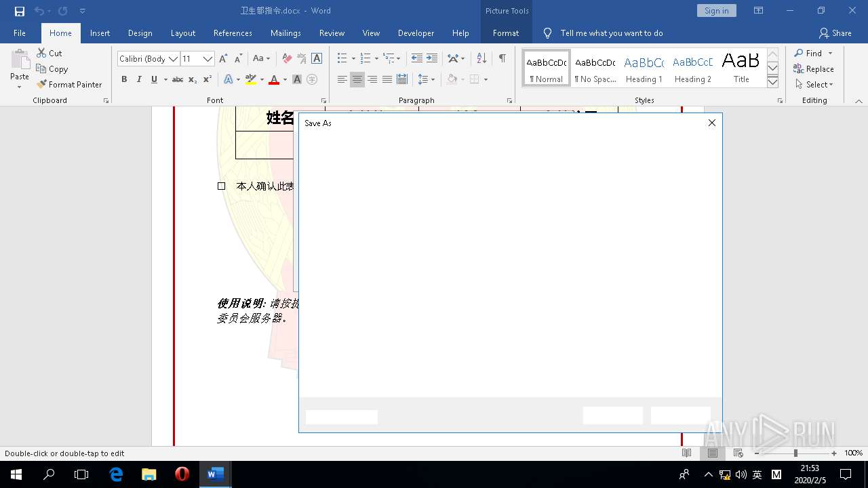Click zoom level 100% text
The width and height of the screenshot is (868, 488).
[x=853, y=453]
